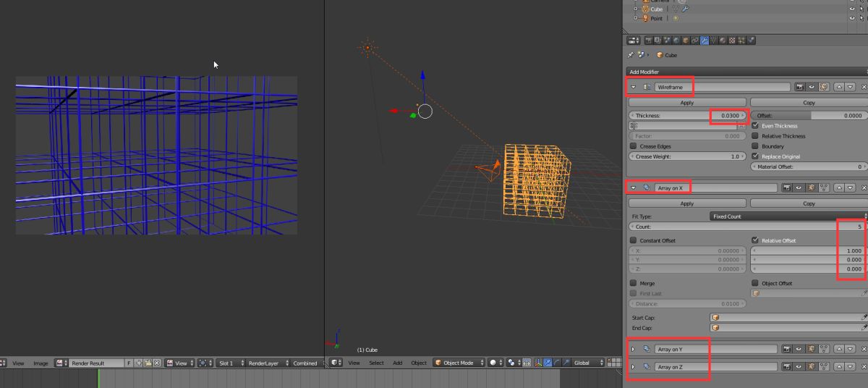Expand the Array on Y modifier panel

point(633,349)
